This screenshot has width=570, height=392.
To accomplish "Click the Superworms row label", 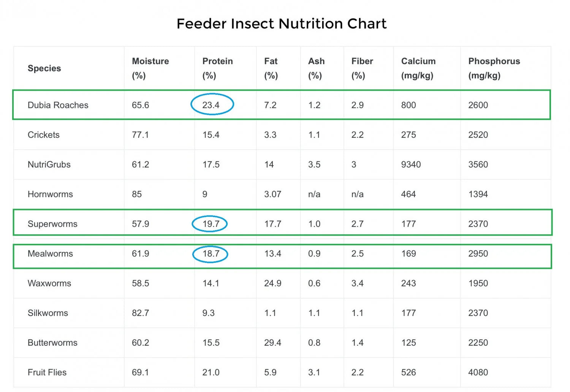I will pyautogui.click(x=52, y=224).
